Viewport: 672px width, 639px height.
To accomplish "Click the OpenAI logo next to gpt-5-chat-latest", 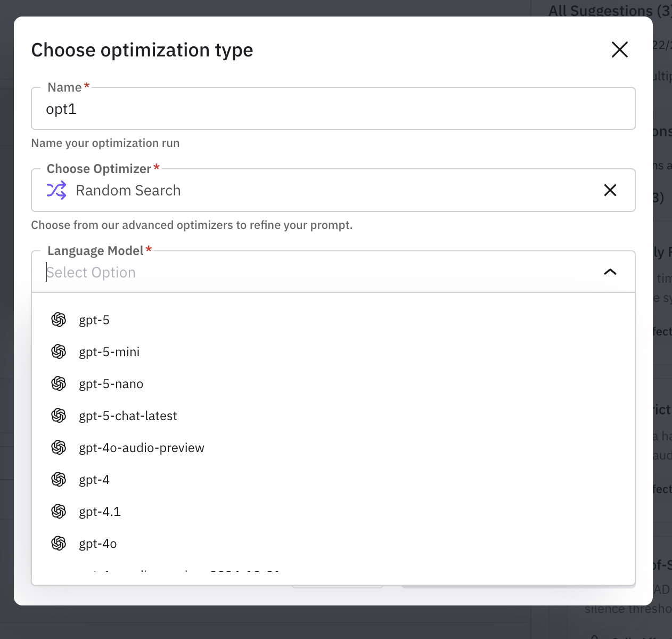I will tap(59, 415).
